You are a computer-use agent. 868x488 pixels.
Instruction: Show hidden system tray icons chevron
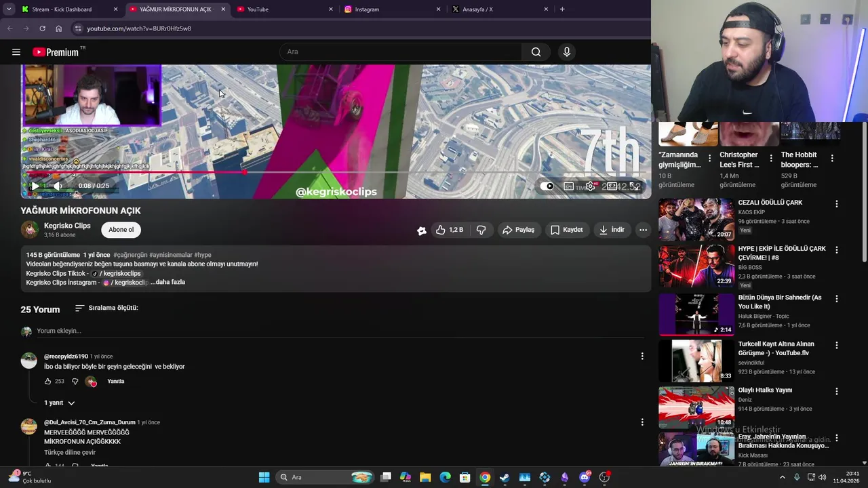tap(782, 477)
